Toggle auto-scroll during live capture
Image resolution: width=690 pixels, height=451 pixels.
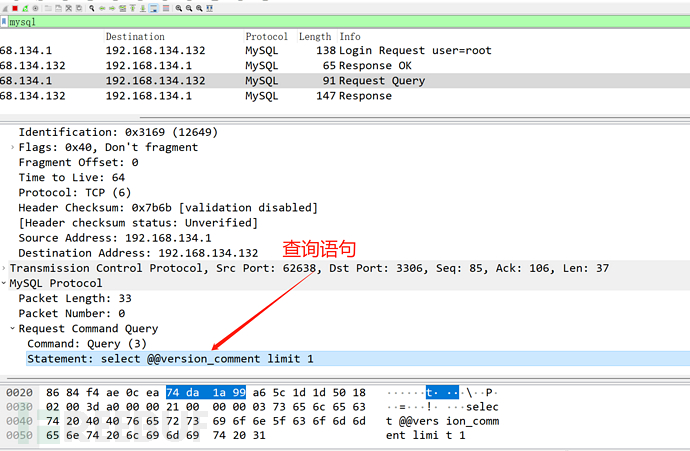153,8
